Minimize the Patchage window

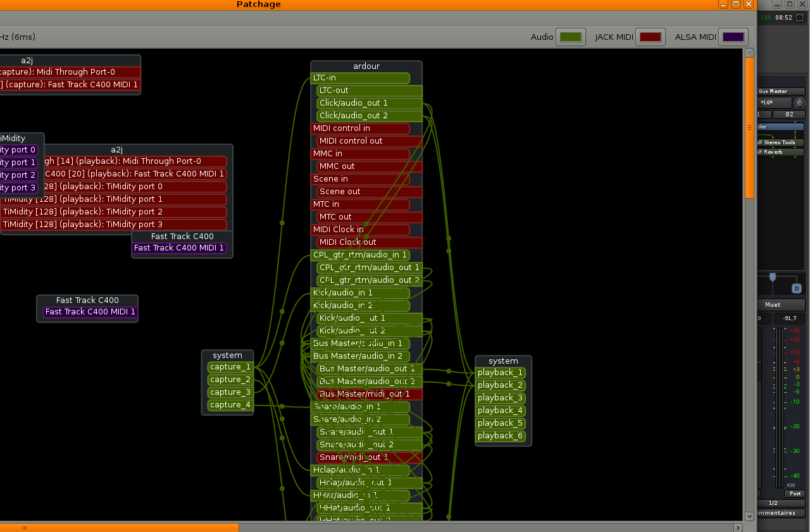[723, 4]
